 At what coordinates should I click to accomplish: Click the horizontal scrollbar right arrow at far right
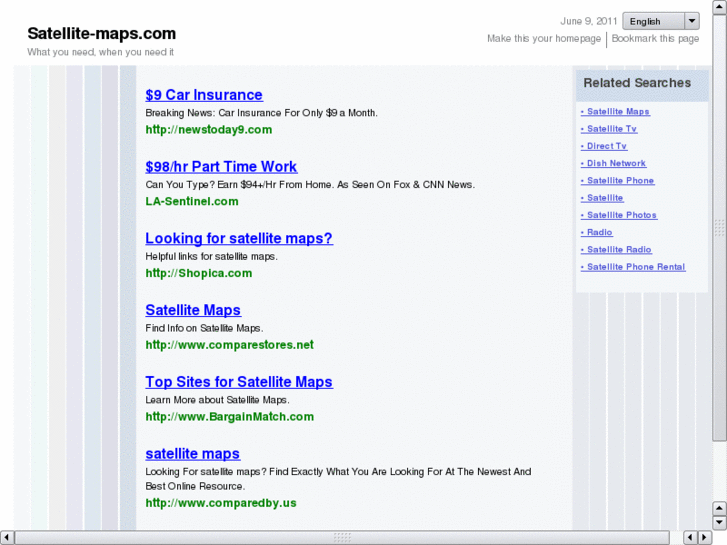pos(705,537)
